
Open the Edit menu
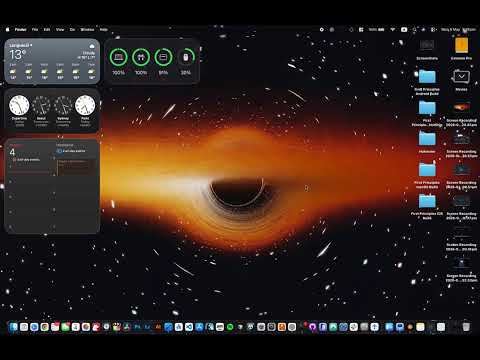click(47, 29)
